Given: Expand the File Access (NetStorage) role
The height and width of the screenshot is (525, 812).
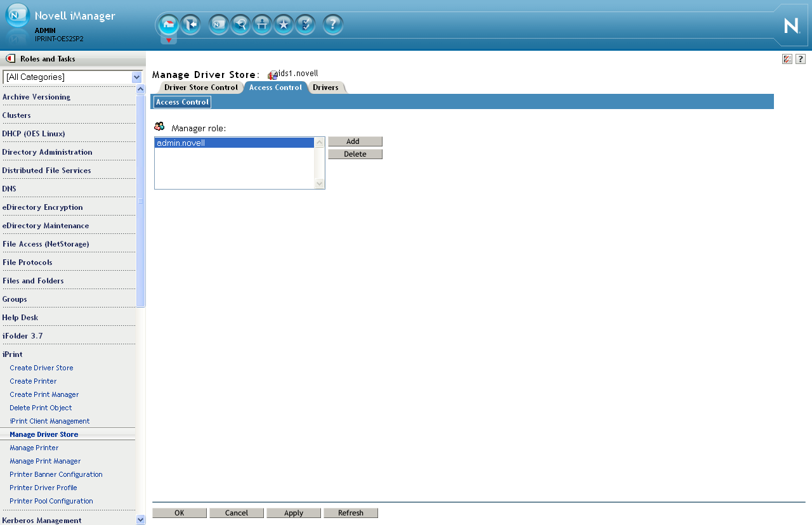Looking at the screenshot, I should 46,244.
